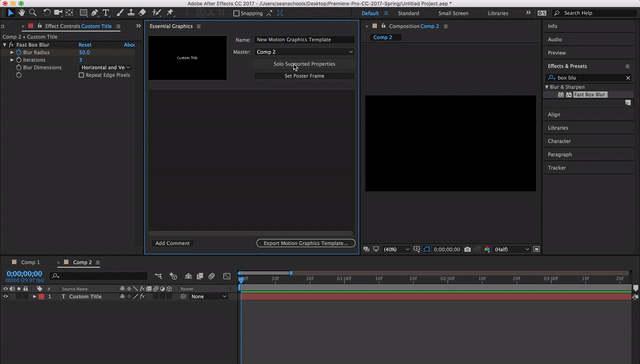Screen dimensions: 640x364
Task: Collapse the Blur & Sharpen category
Action: [x=547, y=87]
